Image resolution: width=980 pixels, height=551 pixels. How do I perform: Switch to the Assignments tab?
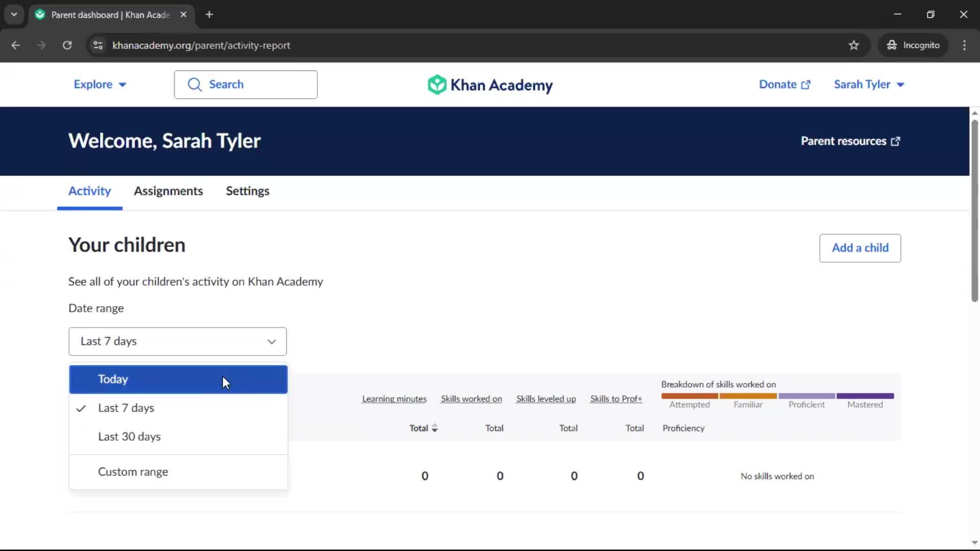click(x=168, y=191)
